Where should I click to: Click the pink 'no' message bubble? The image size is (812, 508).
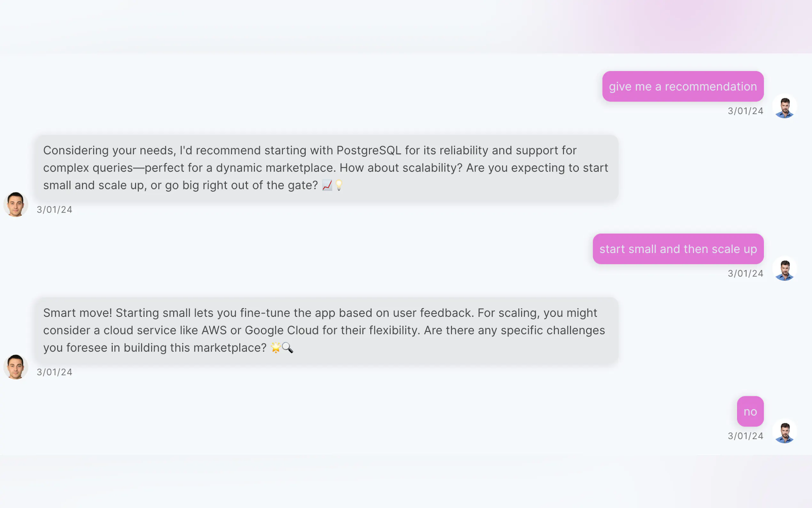(x=750, y=412)
